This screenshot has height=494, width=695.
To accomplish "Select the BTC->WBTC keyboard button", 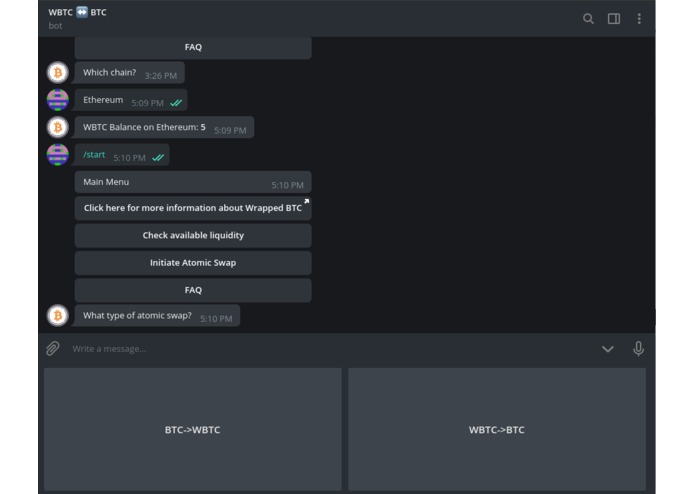I will [193, 429].
